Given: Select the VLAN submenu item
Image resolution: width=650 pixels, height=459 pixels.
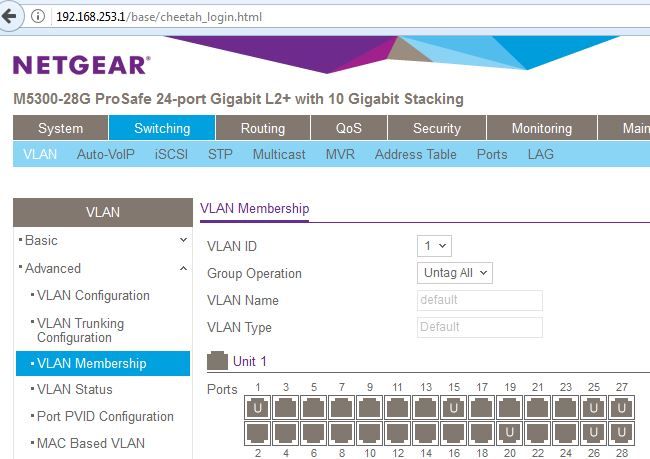Looking at the screenshot, I should (40, 154).
